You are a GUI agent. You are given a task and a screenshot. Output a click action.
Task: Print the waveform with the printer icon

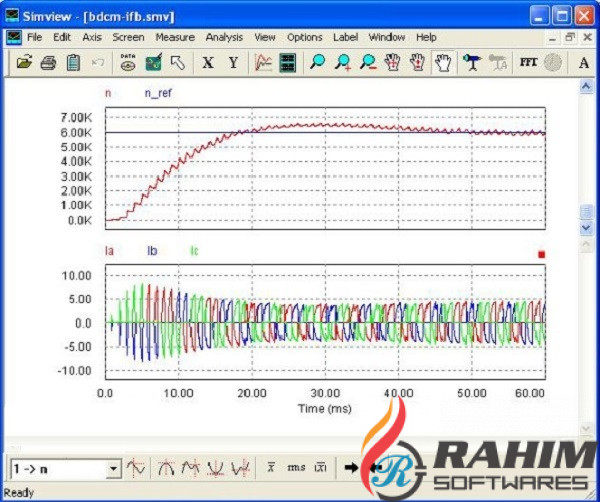(x=49, y=62)
